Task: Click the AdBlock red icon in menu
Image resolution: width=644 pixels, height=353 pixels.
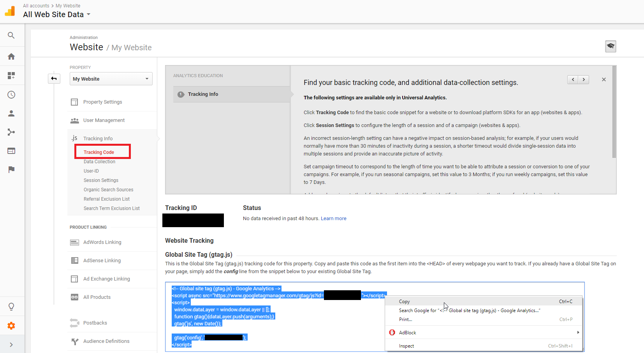Action: coord(392,332)
